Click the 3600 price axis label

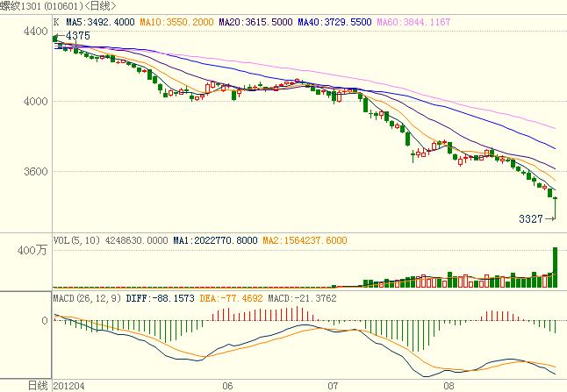pos(35,171)
